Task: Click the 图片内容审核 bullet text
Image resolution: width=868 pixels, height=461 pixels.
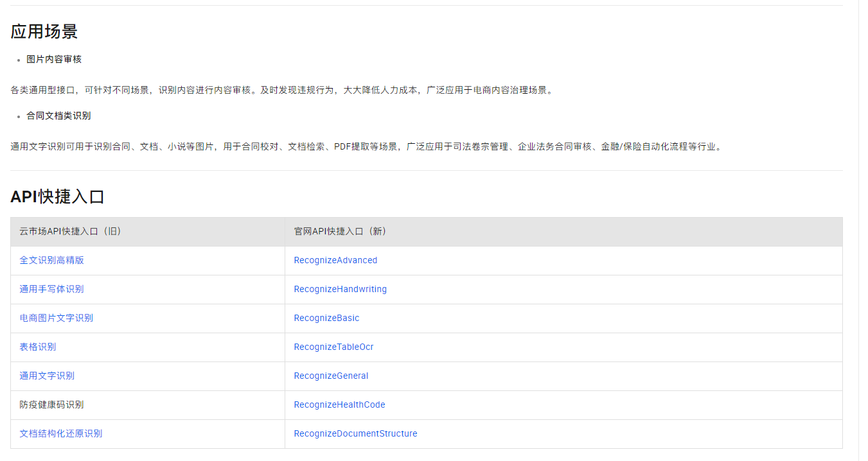Action: (54, 59)
